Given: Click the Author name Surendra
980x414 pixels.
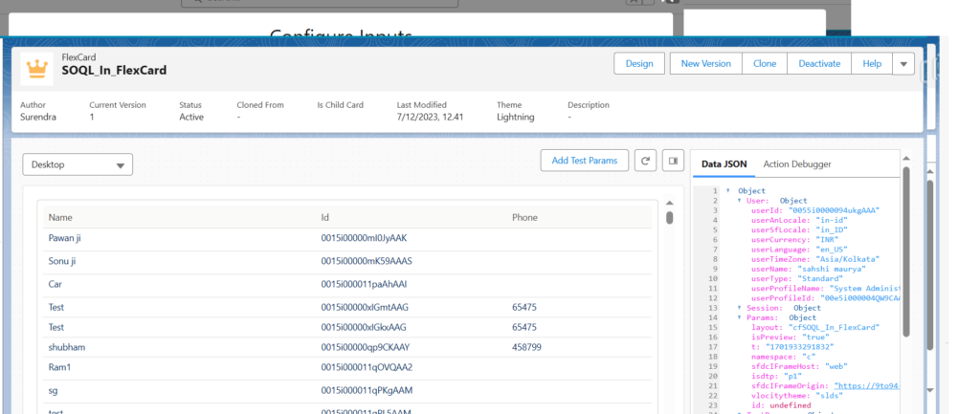Looking at the screenshot, I should tap(38, 117).
